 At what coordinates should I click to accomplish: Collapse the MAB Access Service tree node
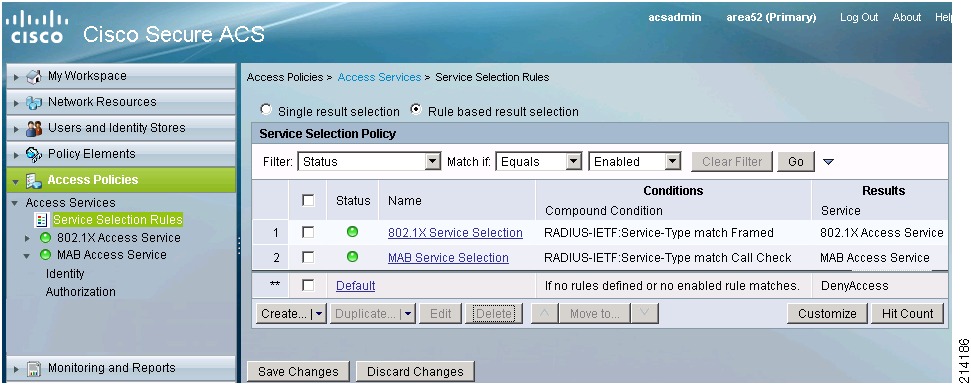click(x=27, y=256)
